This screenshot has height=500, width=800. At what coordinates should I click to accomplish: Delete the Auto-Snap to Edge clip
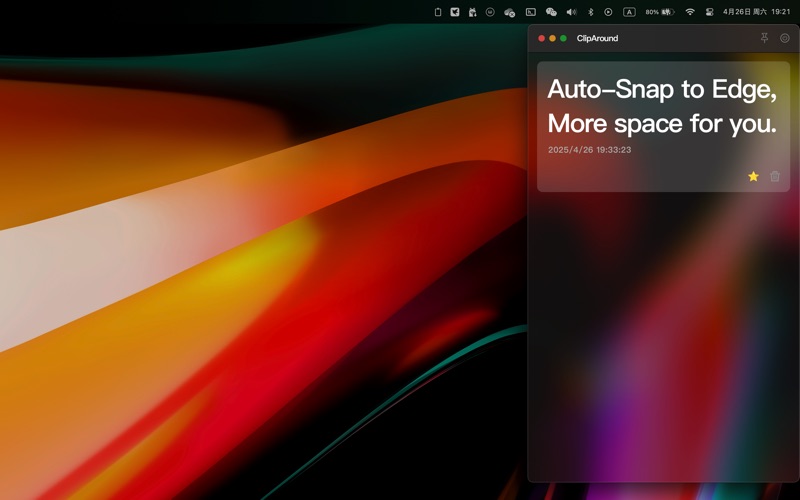click(774, 176)
